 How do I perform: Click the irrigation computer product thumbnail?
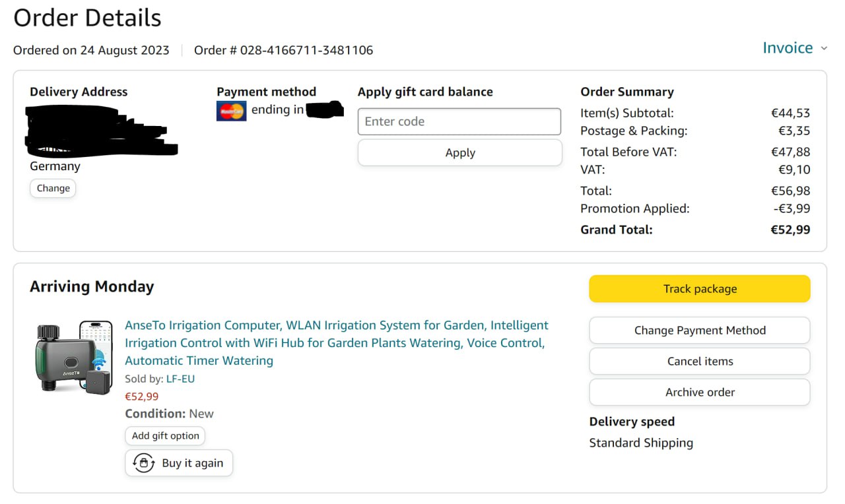[73, 357]
